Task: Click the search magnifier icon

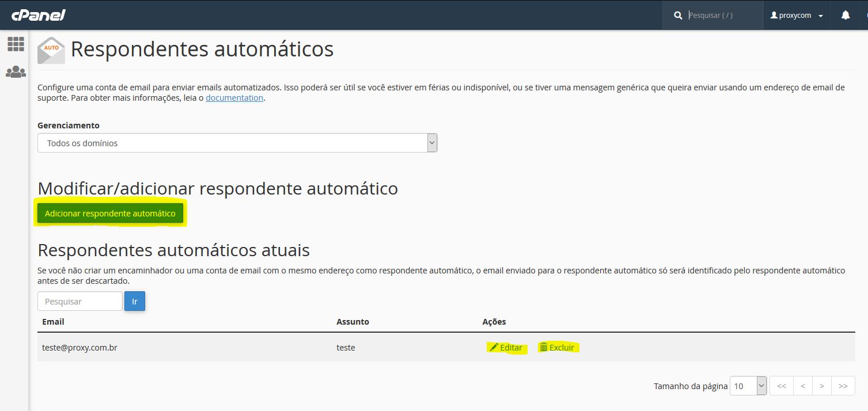Action: tap(678, 16)
